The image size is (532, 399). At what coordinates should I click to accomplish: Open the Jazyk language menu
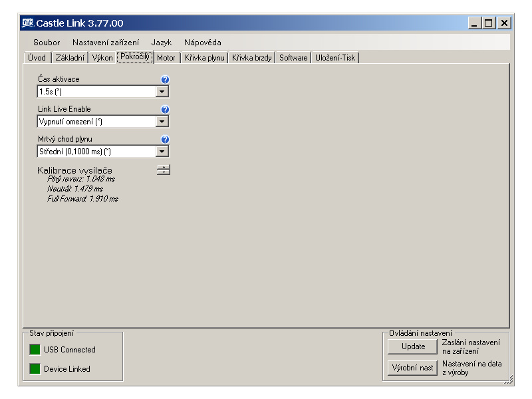[162, 42]
